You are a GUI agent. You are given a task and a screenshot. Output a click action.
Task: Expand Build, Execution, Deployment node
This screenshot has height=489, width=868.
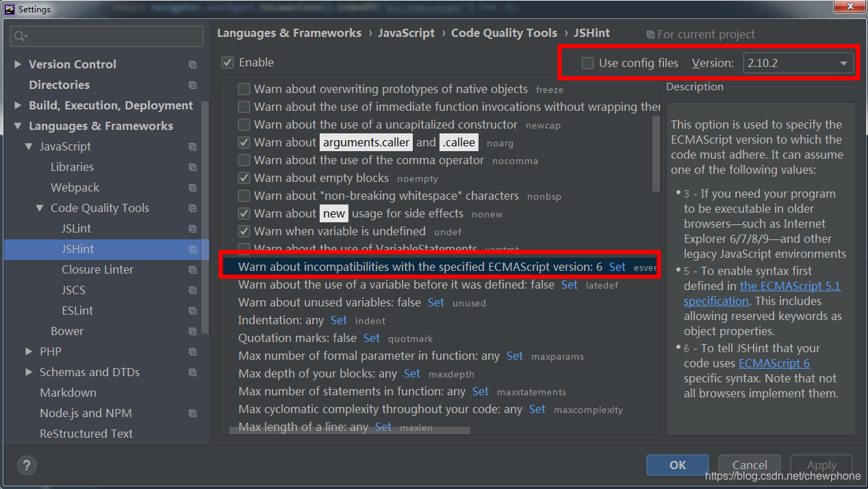coord(18,105)
